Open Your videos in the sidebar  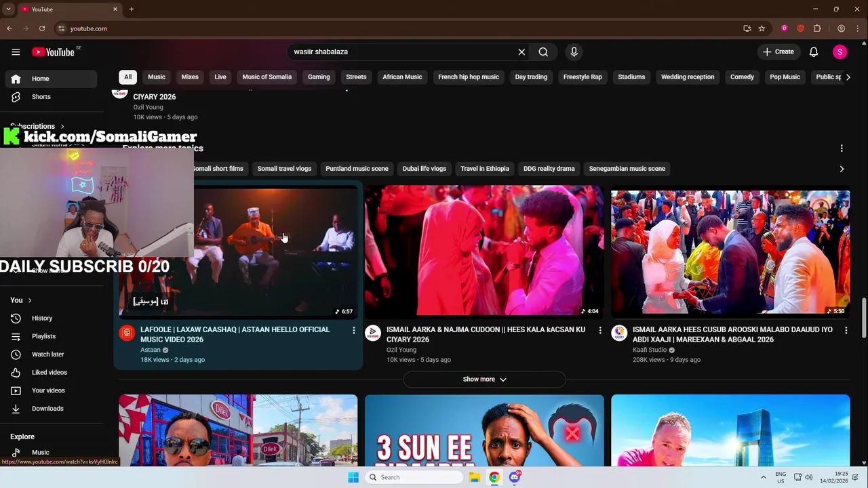click(51, 390)
